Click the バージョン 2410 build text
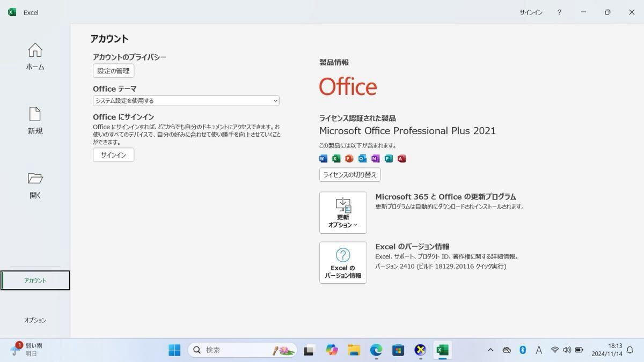644x362 pixels. pos(441,266)
